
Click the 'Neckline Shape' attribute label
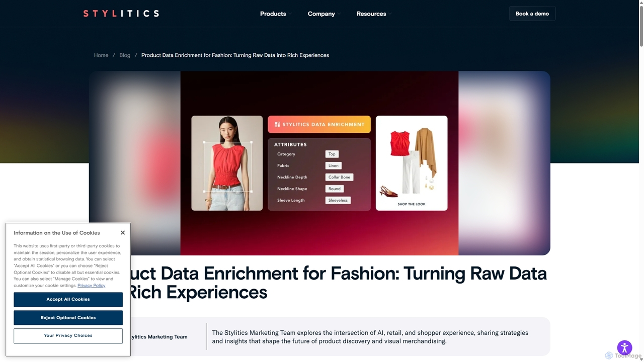[292, 189]
